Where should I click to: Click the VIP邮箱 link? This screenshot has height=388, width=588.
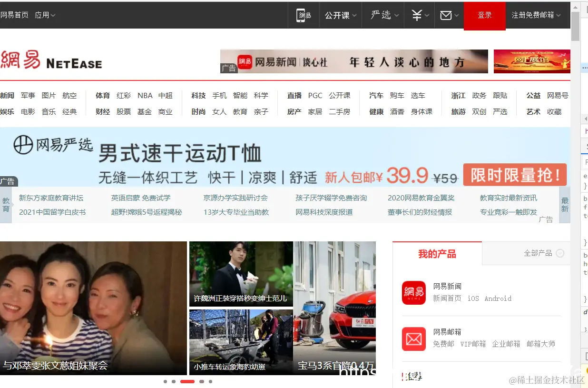coord(473,344)
